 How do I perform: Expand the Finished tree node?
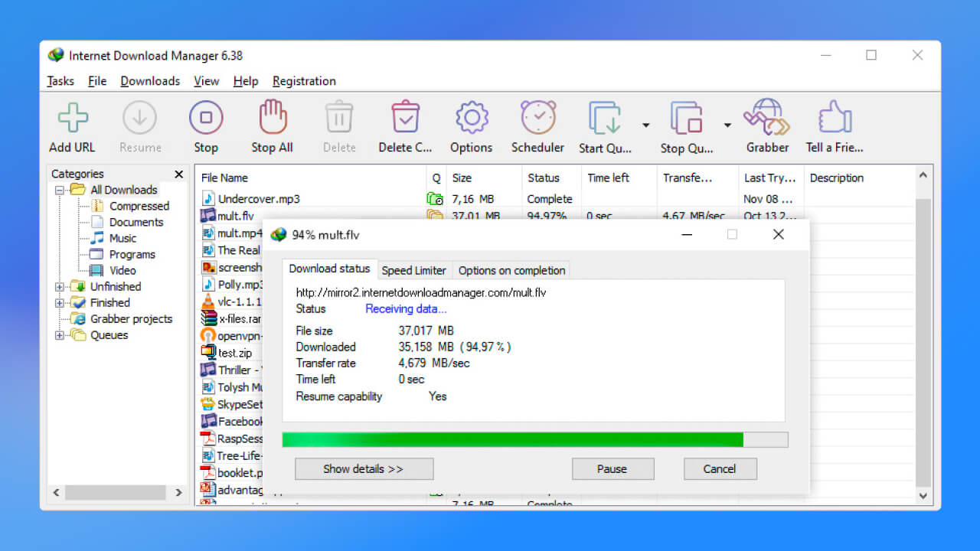pyautogui.click(x=60, y=303)
